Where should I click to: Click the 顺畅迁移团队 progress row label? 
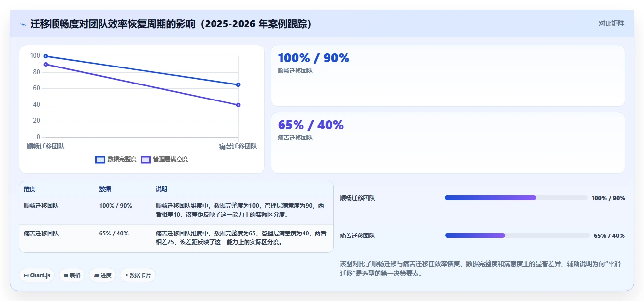tap(357, 198)
